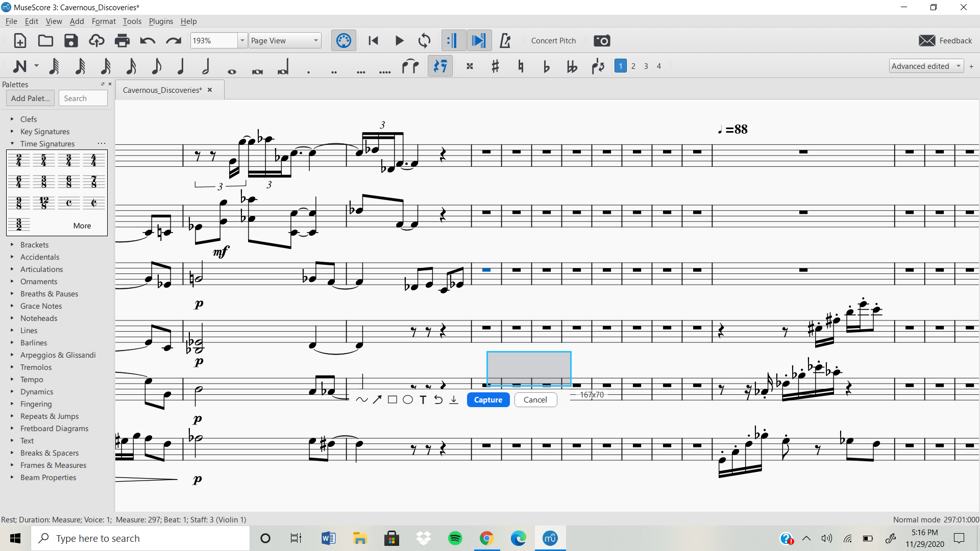Cancel the screen snip
This screenshot has width=980, height=551.
pyautogui.click(x=535, y=400)
